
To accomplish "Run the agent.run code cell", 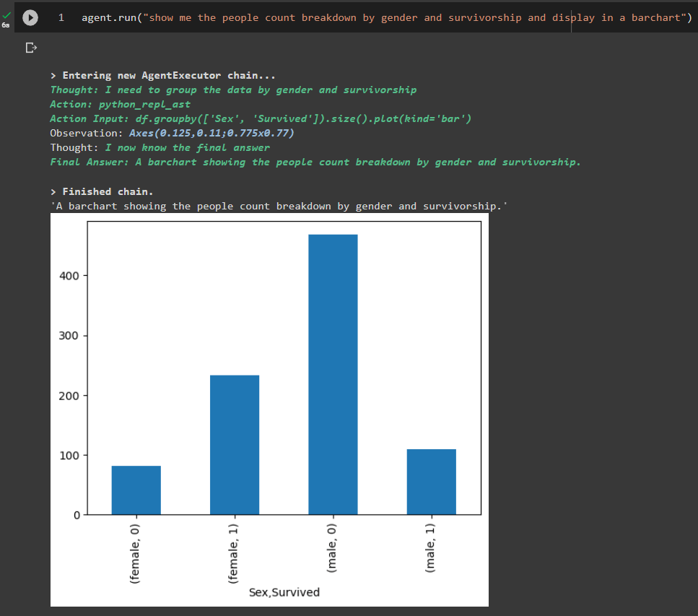I will [30, 18].
